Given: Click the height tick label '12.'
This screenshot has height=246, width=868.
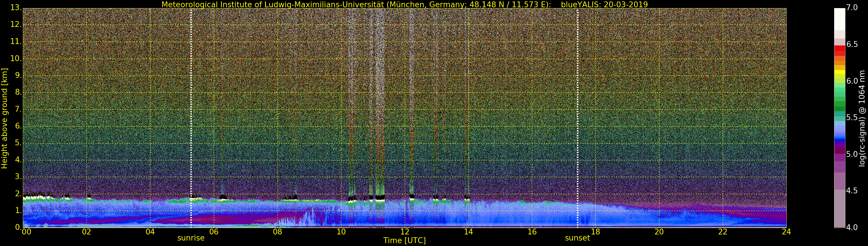Looking at the screenshot, I should [x=16, y=24].
